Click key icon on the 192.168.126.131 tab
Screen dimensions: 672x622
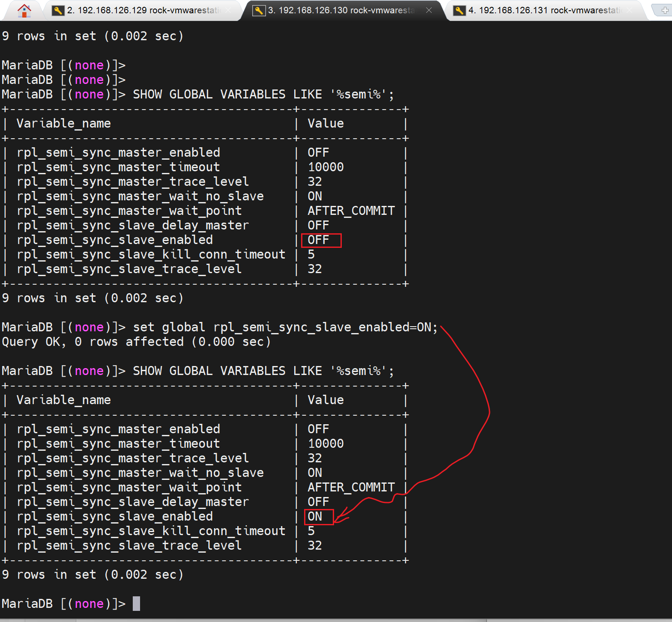[459, 10]
